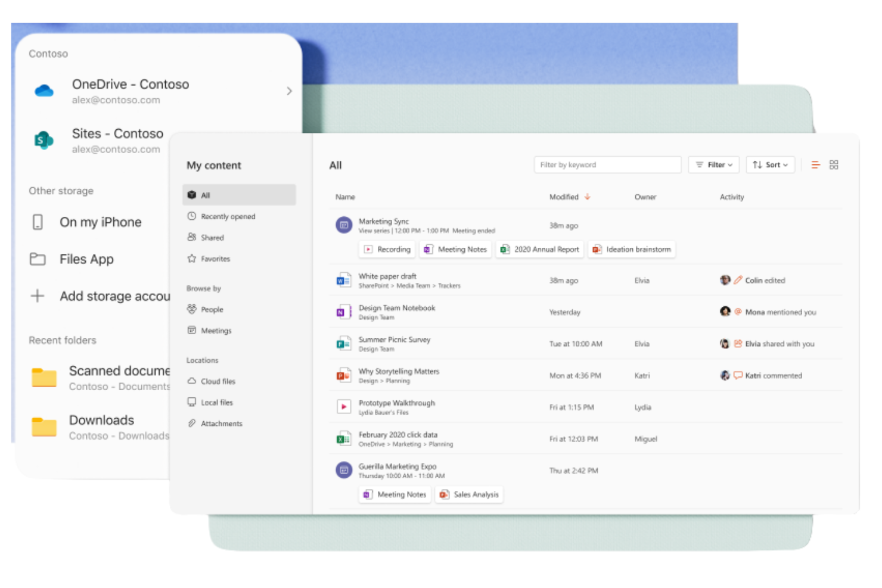
Task: View Local files
Action: click(217, 402)
